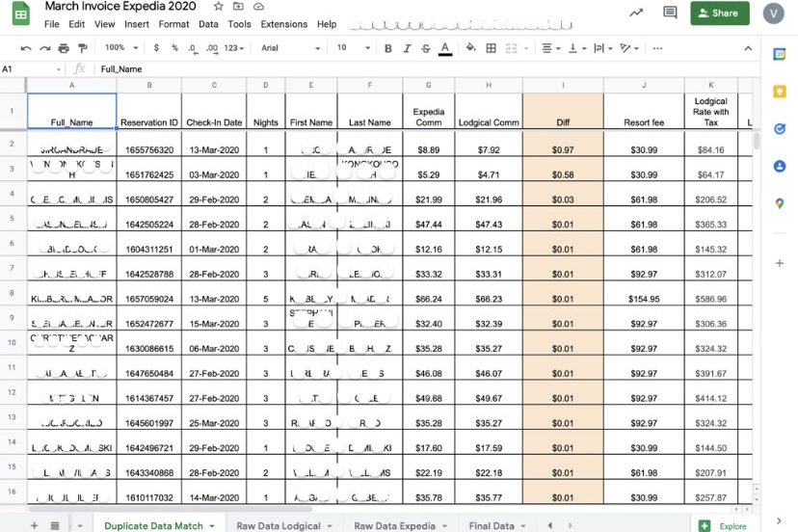This screenshot has width=798, height=532.
Task: Star the document
Action: click(x=219, y=7)
